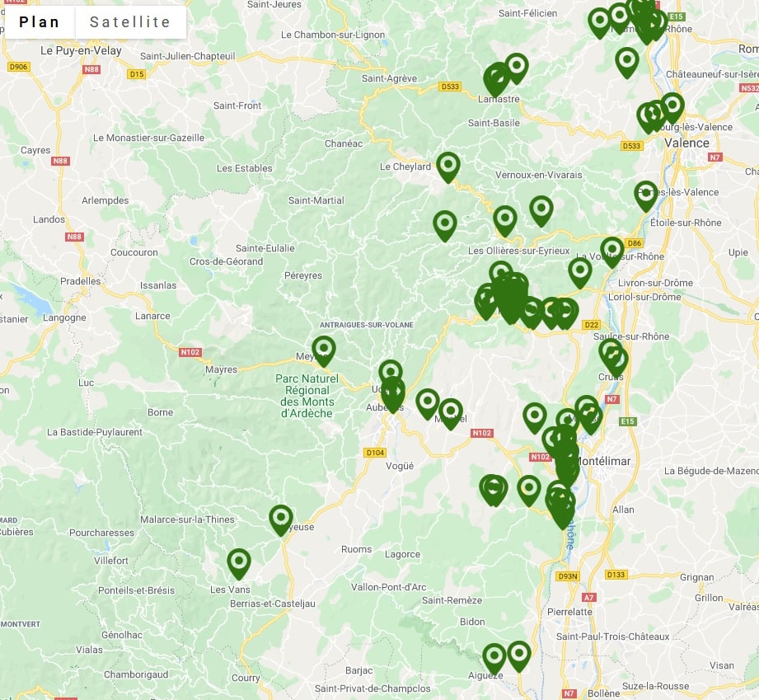Image resolution: width=759 pixels, height=700 pixels.
Task: Click the green marker above Les Vans
Action: (239, 562)
